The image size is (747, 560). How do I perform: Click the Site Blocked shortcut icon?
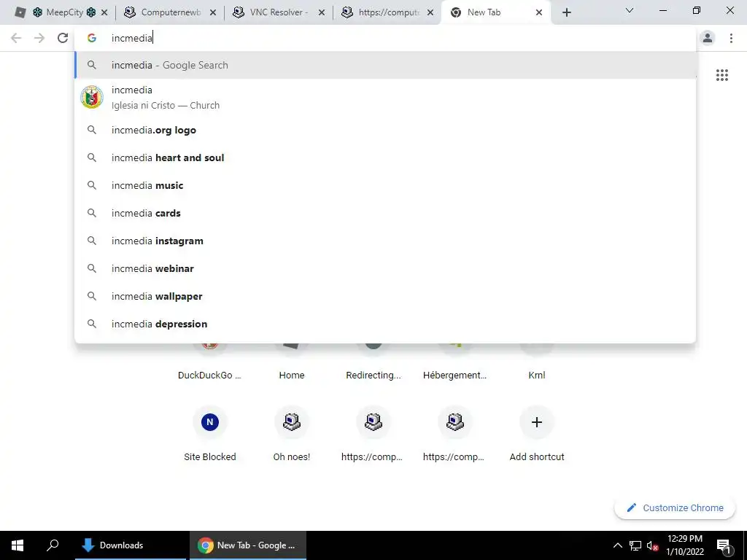point(210,422)
